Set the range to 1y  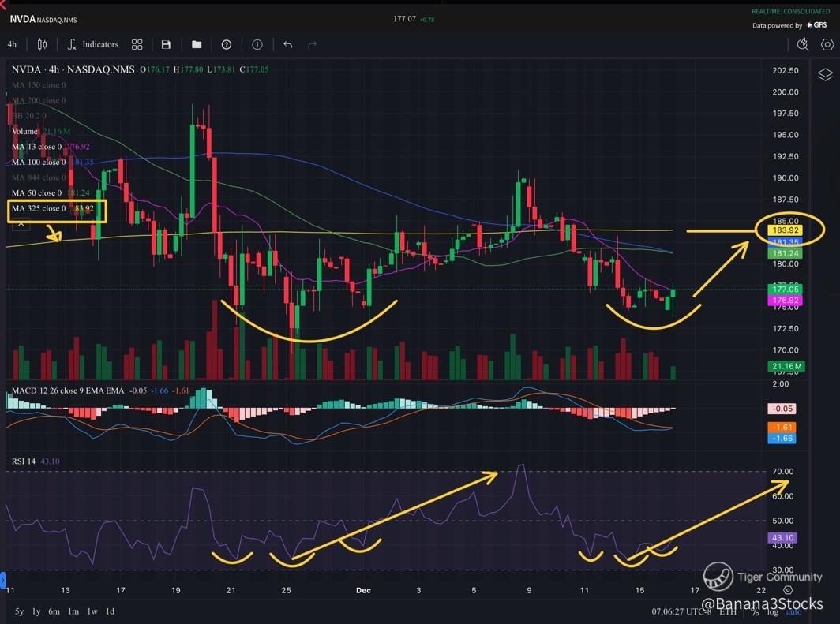36,611
